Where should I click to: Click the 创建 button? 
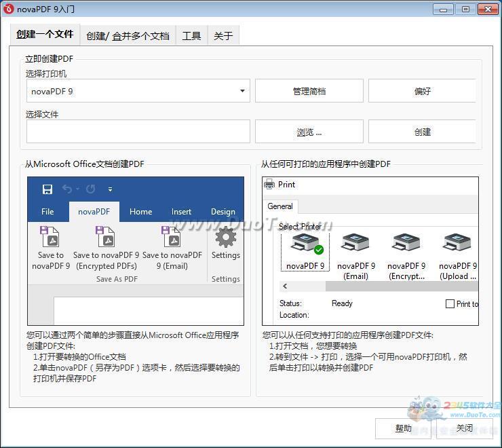[422, 132]
